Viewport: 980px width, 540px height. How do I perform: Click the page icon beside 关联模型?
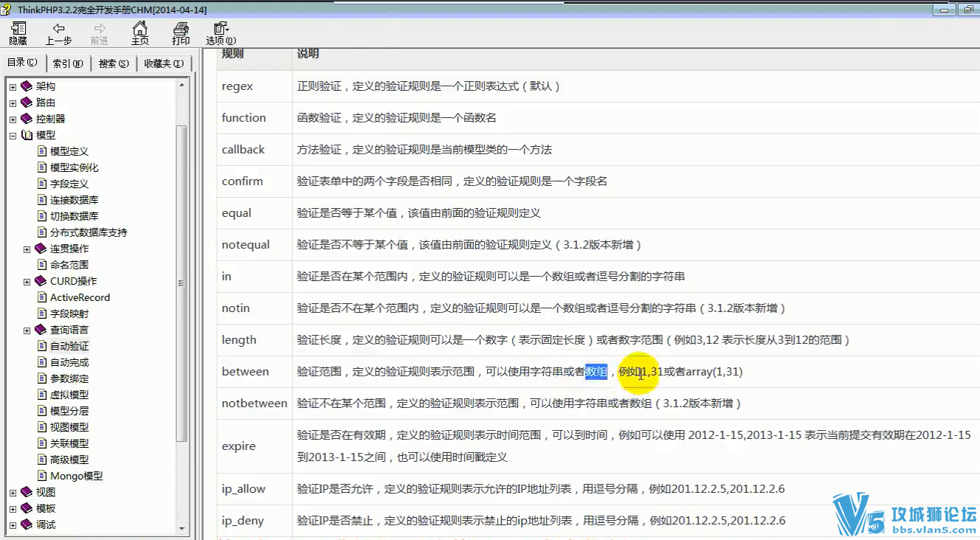pos(42,443)
